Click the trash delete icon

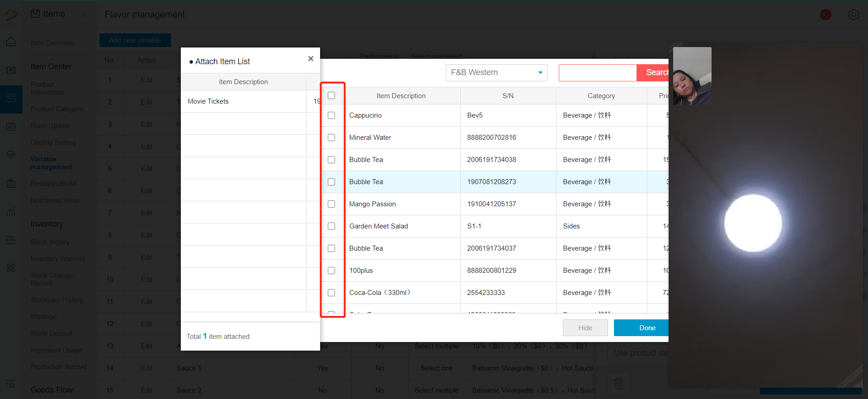tap(618, 383)
